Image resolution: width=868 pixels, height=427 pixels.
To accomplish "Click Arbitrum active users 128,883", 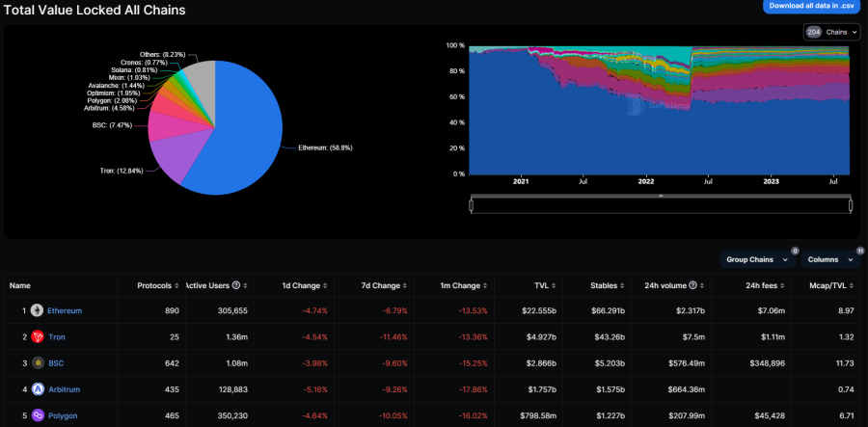I will (x=233, y=390).
